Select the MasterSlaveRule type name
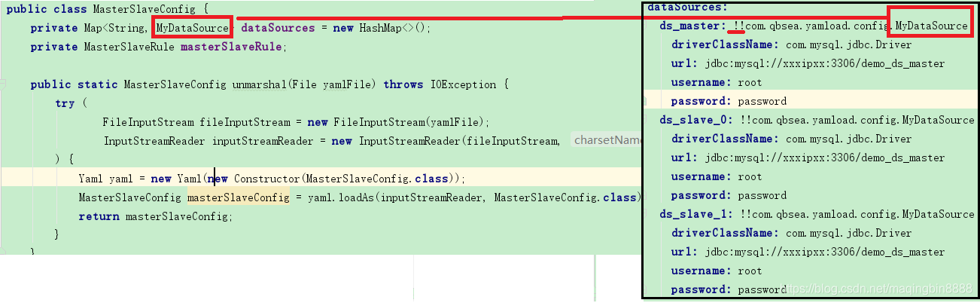The height and width of the screenshot is (303, 980). [x=128, y=47]
